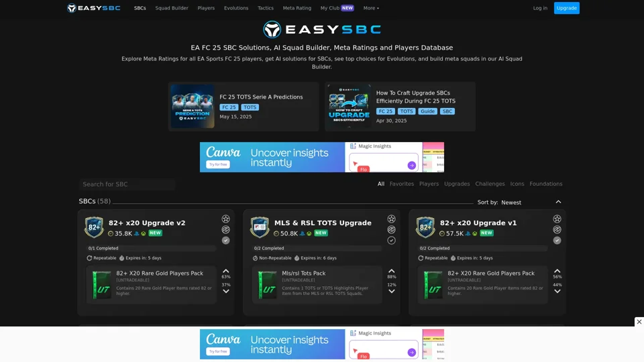The image size is (644, 362).
Task: Open SBCs in the navigation bar
Action: coord(140,8)
